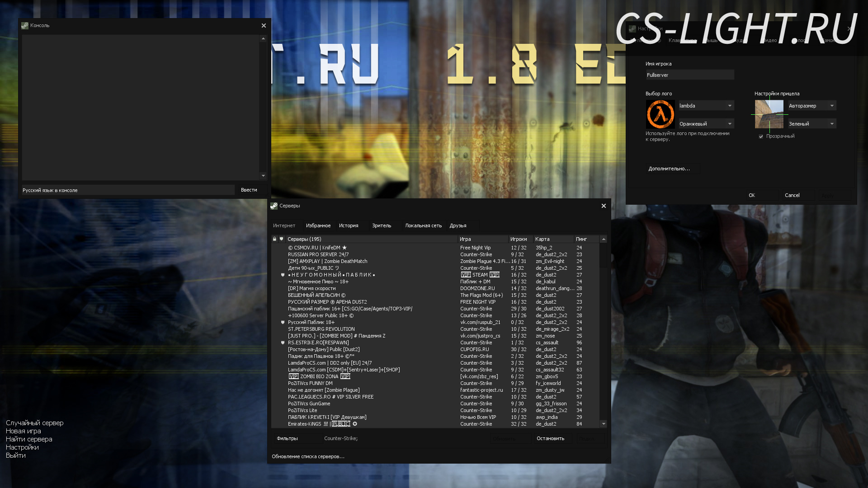This screenshot has height=488, width=868.
Task: Click console scrollbar up arrow
Action: 263,39
